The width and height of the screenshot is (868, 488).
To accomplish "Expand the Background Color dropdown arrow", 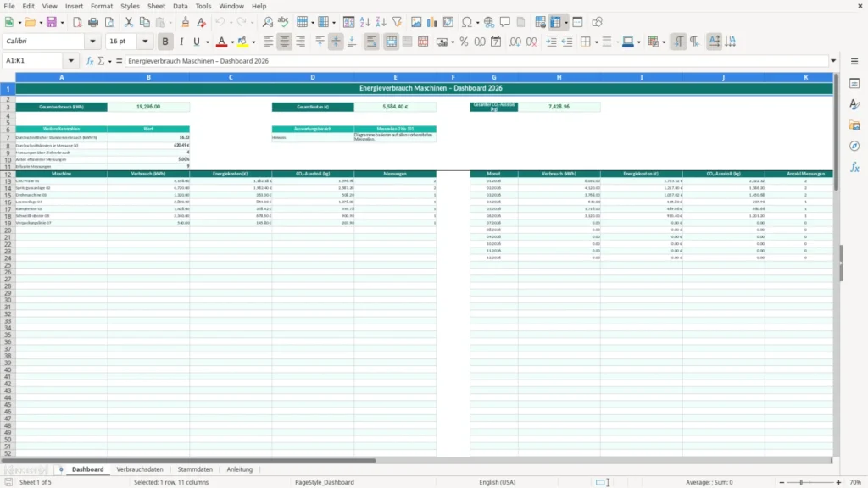I will 253,42.
